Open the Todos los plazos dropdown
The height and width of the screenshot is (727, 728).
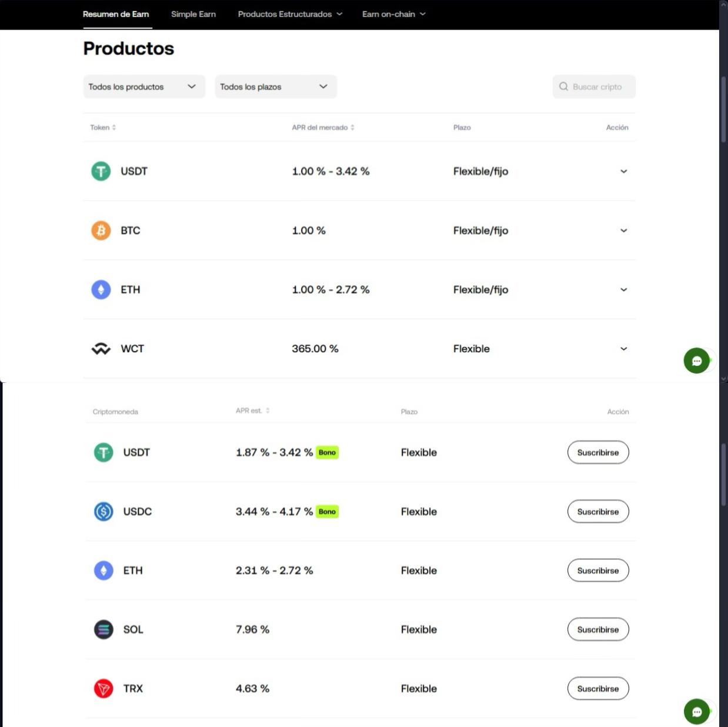(x=275, y=86)
